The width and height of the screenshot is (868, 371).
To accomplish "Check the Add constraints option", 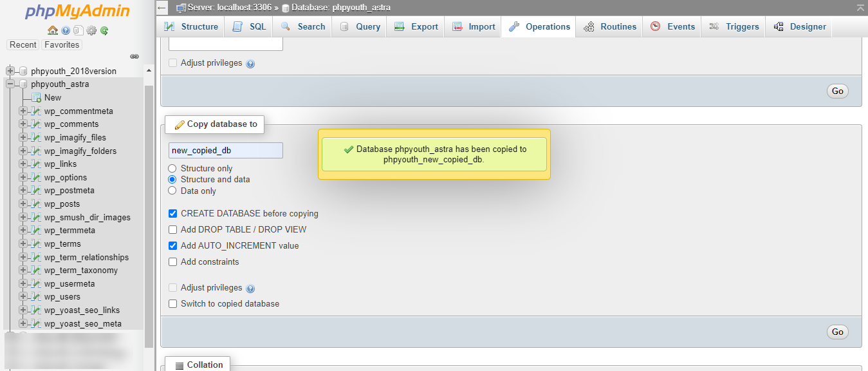I will click(172, 262).
